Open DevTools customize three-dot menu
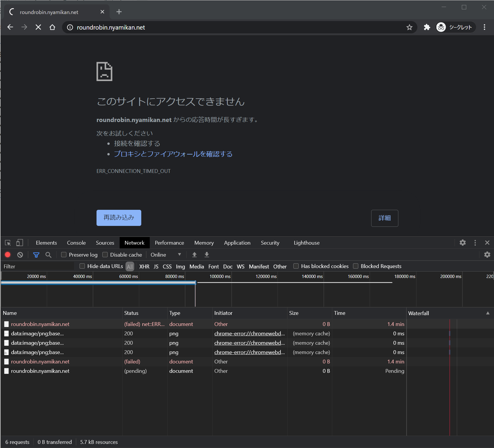 (475, 243)
